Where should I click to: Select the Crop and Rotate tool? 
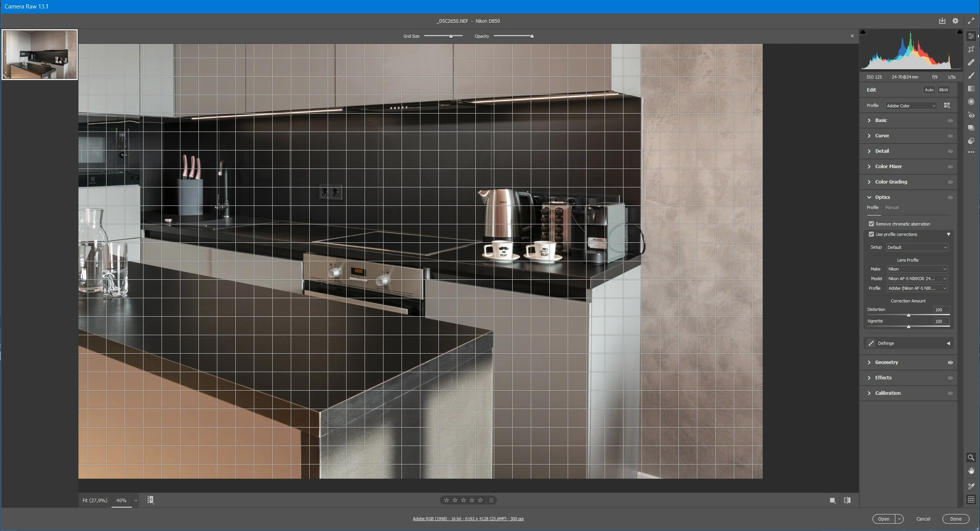(971, 49)
